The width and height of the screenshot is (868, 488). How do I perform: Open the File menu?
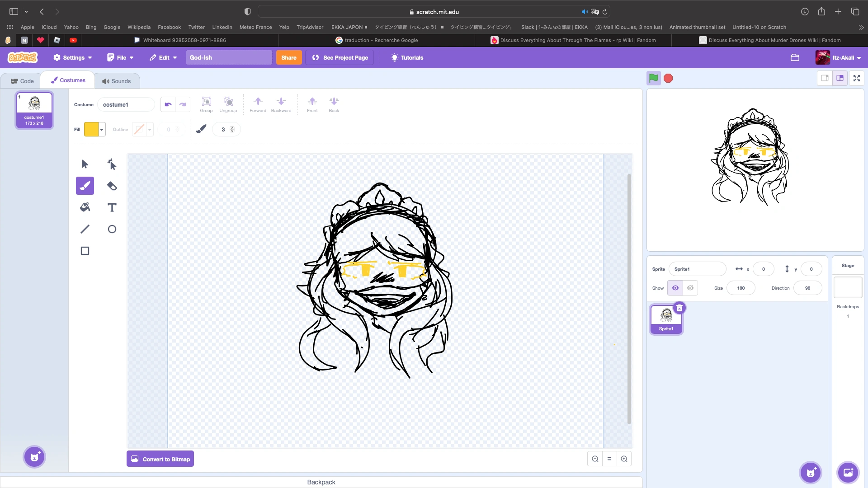[x=120, y=57]
